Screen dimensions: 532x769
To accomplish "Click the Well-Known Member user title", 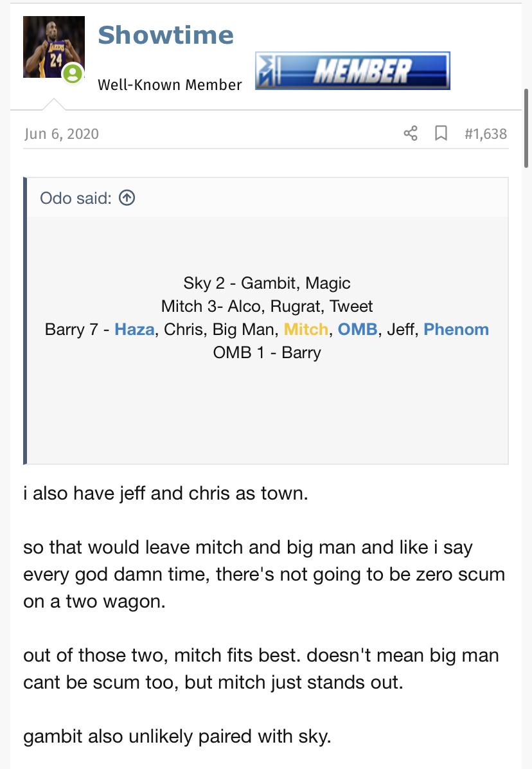I will 170,85.
